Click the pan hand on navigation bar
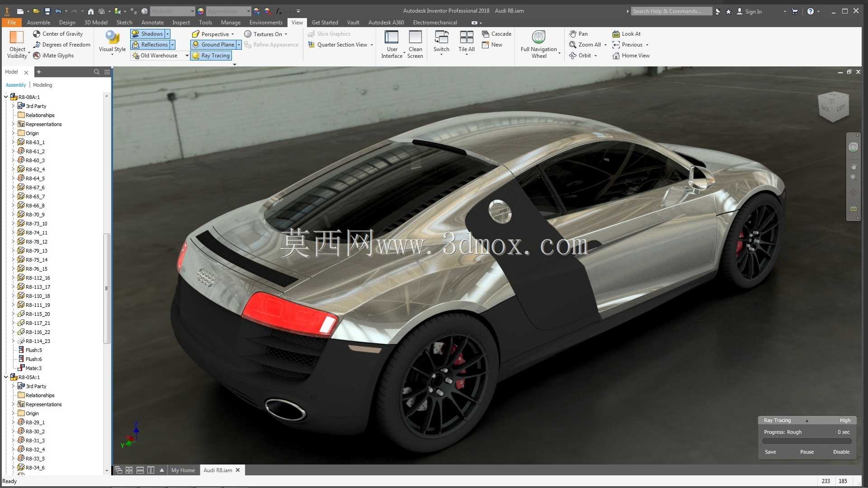Screen dimensions: 868x488 click(x=853, y=166)
